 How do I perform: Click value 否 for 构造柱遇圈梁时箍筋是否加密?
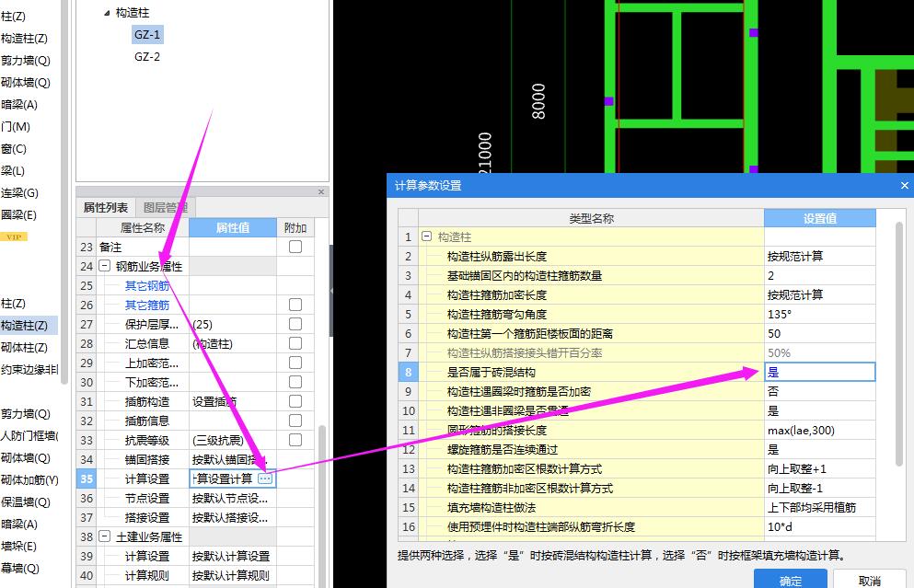pos(773,391)
